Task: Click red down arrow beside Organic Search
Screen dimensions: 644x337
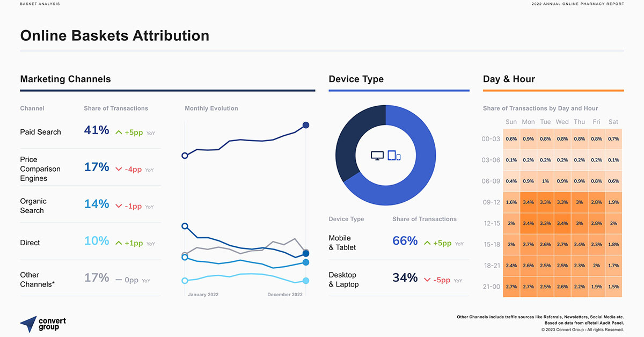Action: tap(119, 206)
